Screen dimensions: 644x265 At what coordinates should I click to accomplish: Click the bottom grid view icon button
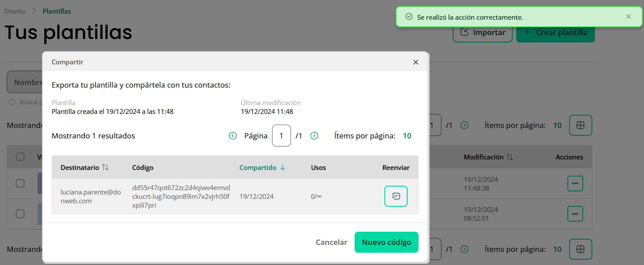pos(580,249)
